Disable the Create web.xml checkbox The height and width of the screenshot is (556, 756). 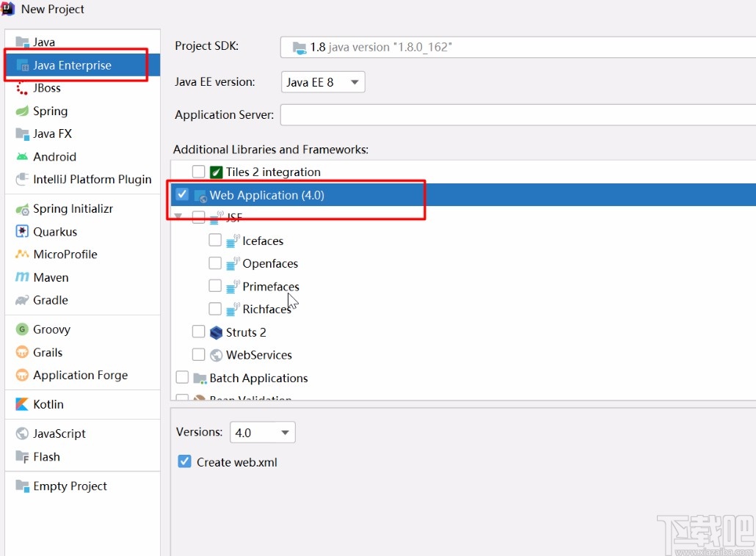[x=184, y=462]
